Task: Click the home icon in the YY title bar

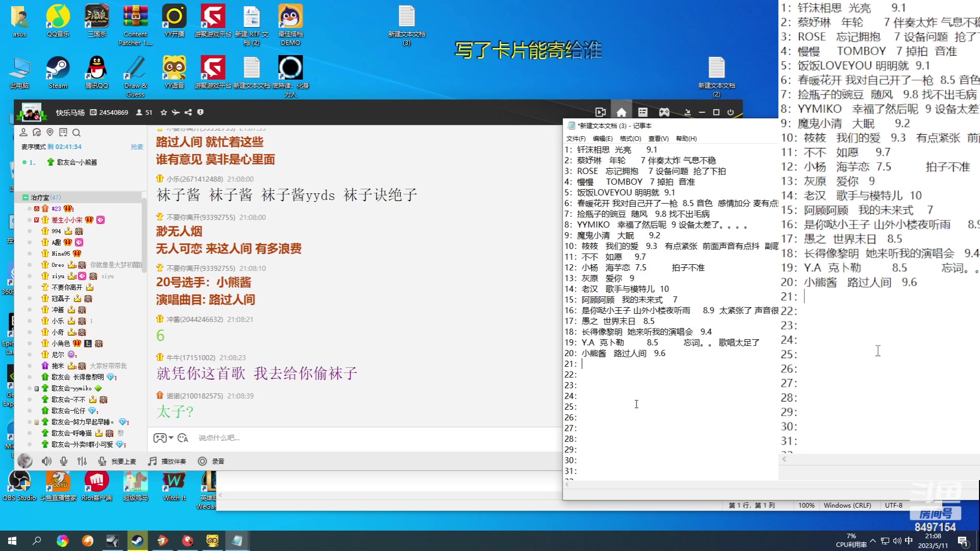Action: pos(621,112)
